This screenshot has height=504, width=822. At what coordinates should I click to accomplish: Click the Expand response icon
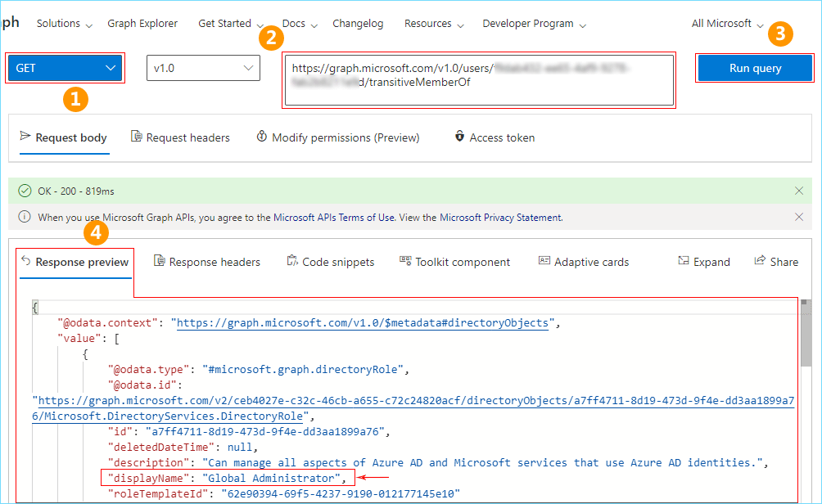(x=684, y=261)
